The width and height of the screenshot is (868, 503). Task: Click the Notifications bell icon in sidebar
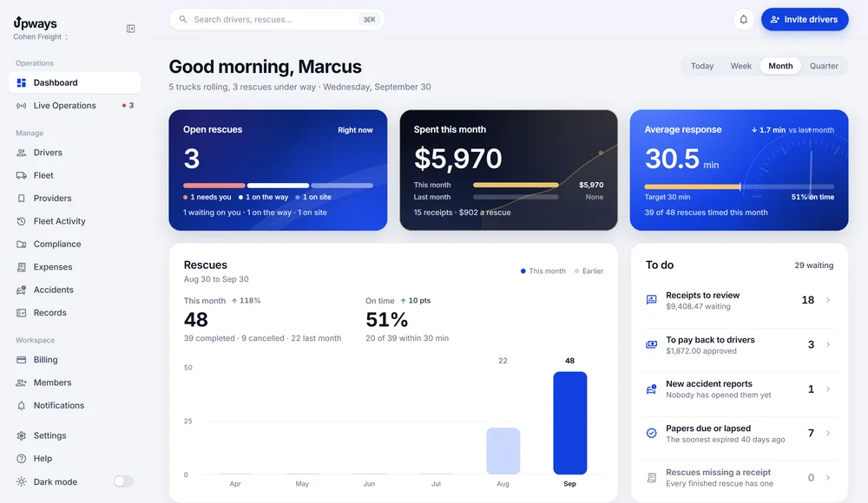click(22, 406)
